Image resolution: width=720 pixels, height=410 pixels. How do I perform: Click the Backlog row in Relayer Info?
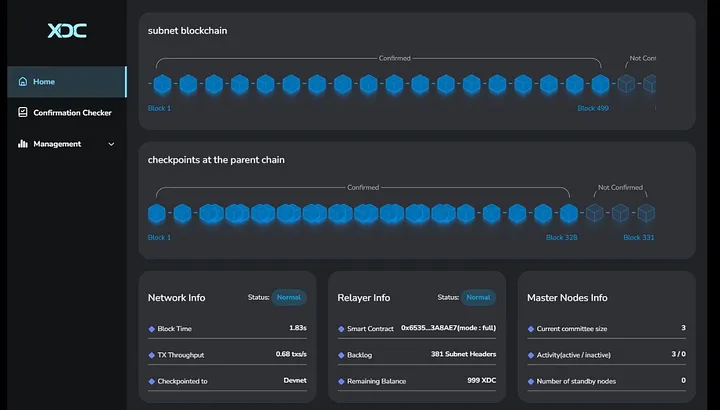416,354
